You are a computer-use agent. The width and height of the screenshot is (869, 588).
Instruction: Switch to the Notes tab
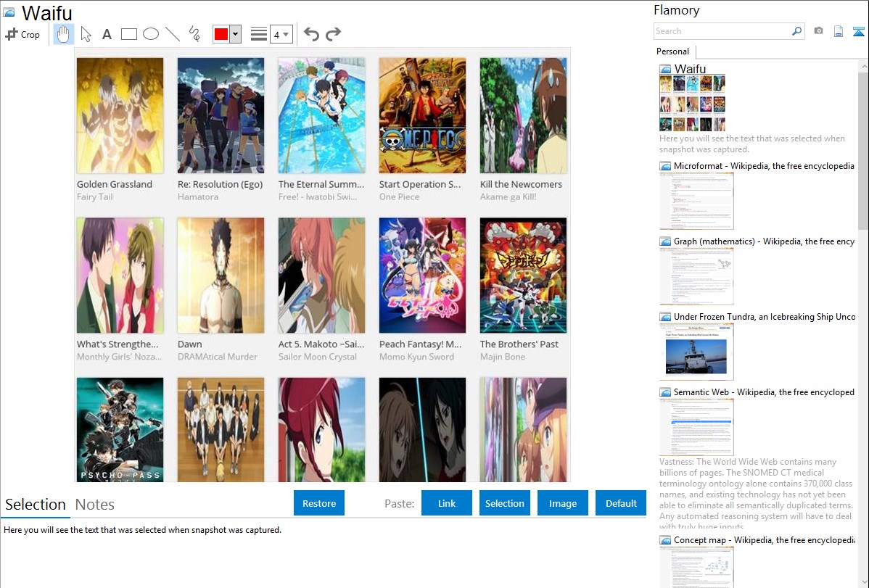95,505
